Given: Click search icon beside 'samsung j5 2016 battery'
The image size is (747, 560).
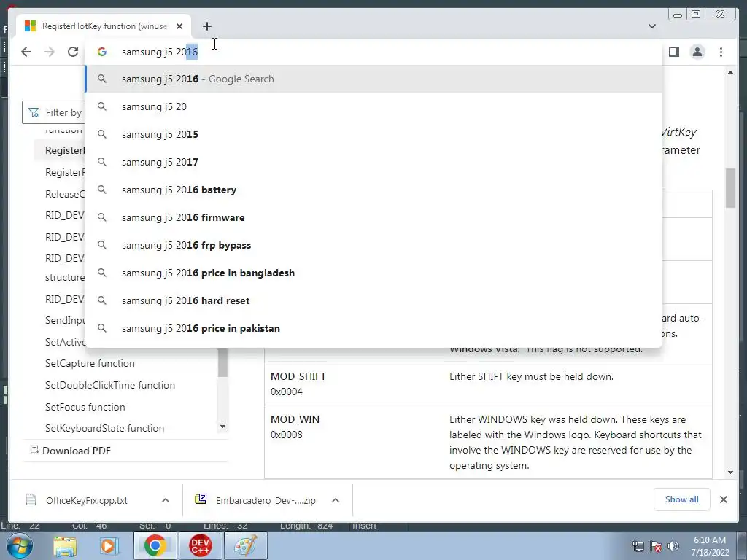Looking at the screenshot, I should click(x=102, y=190).
